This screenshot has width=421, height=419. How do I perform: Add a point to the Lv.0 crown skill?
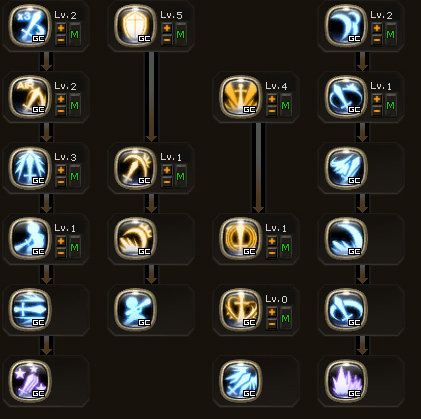coord(272,312)
